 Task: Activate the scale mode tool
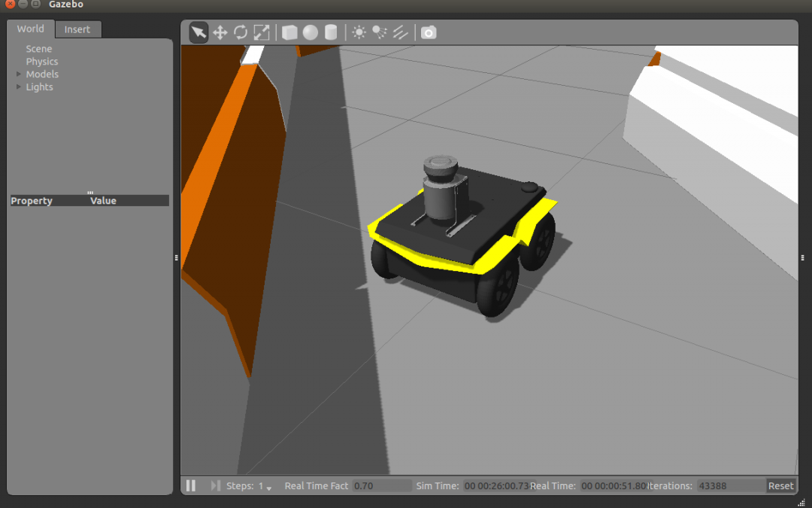pos(261,32)
